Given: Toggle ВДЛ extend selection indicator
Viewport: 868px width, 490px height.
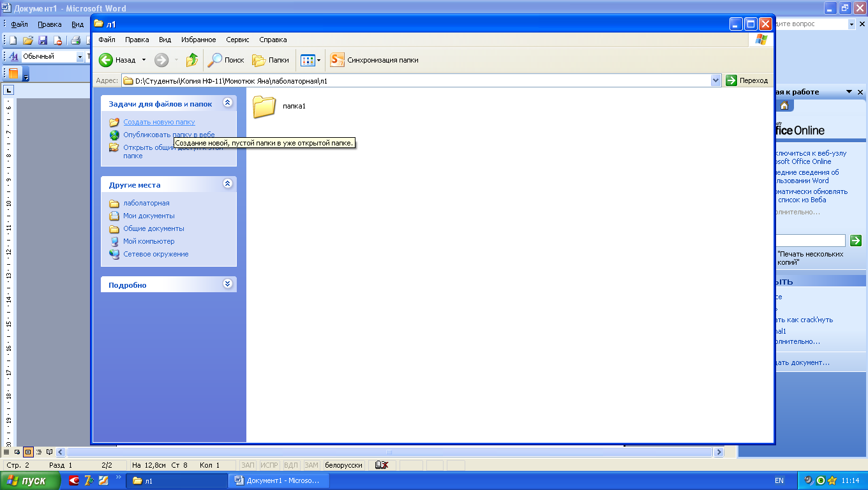Looking at the screenshot, I should click(290, 465).
